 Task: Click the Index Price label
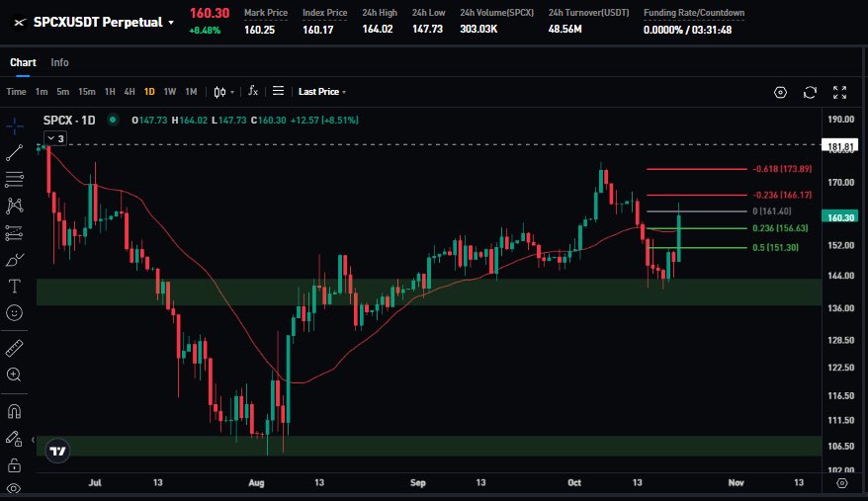[x=325, y=13]
